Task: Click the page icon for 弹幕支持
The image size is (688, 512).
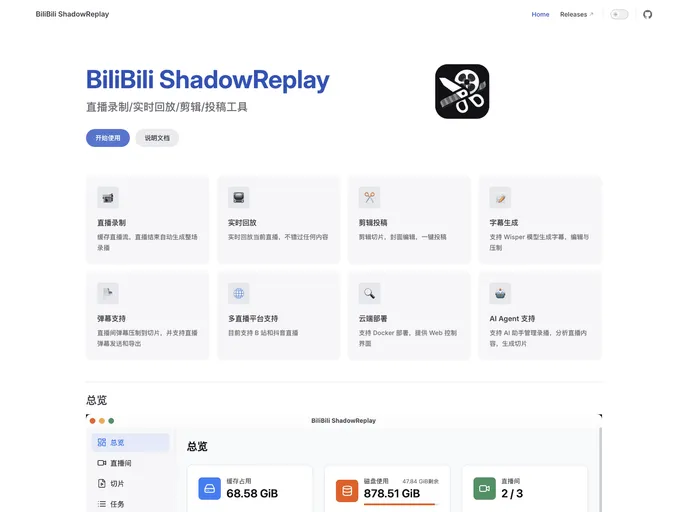Action: [108, 293]
